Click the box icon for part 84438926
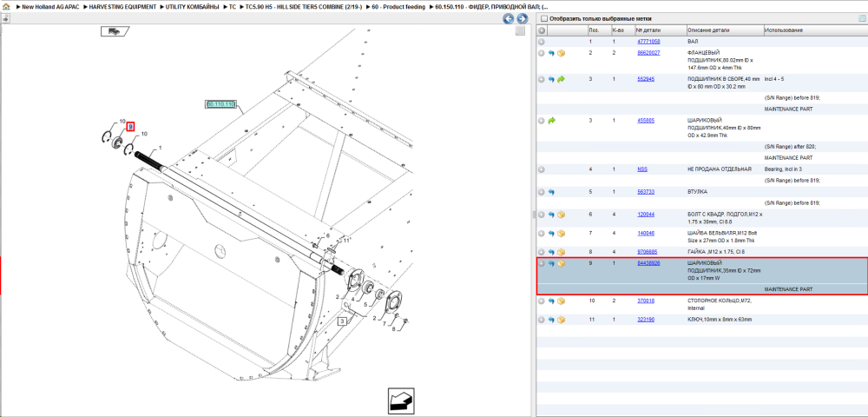Screen dimensions: 868x417 [x=561, y=263]
